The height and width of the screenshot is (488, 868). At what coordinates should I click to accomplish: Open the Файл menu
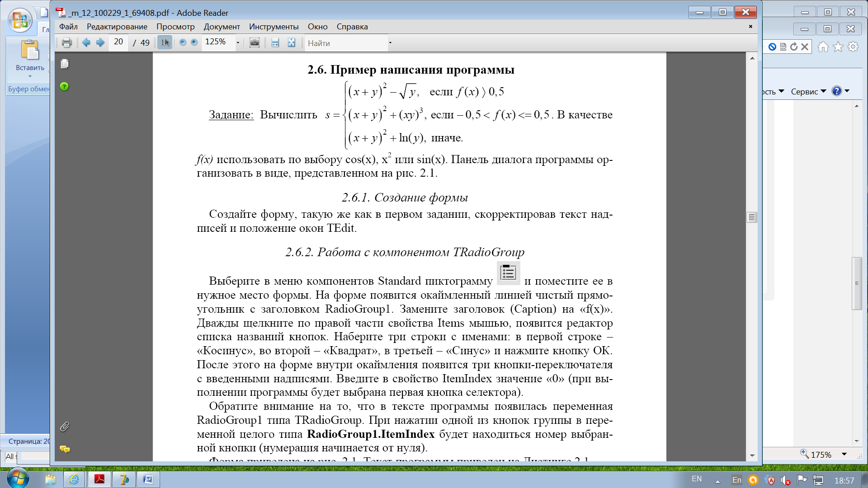pos(68,27)
